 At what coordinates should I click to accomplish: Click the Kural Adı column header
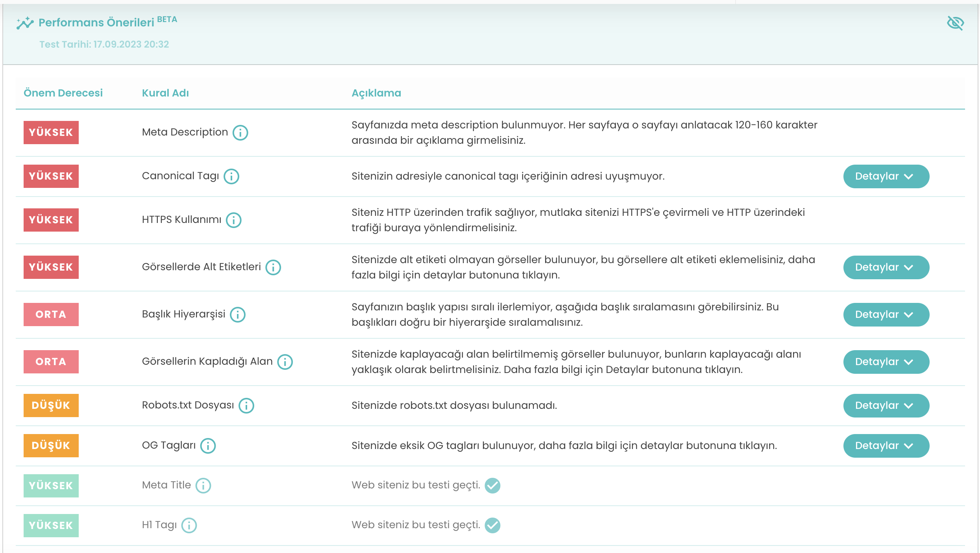(x=165, y=93)
